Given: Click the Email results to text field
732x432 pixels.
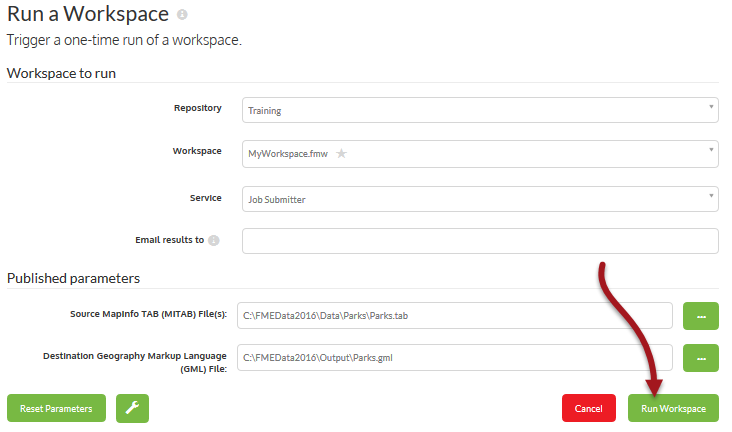Looking at the screenshot, I should pos(480,241).
